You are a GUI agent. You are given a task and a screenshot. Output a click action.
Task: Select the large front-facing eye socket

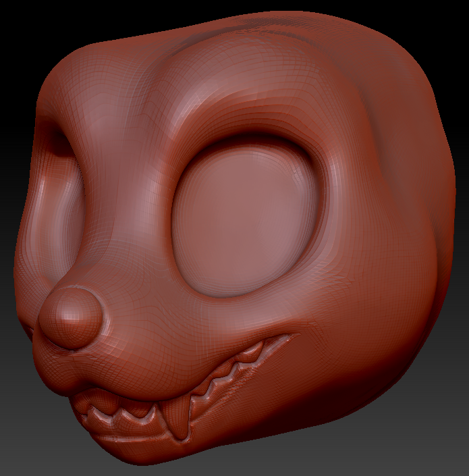click(244, 219)
